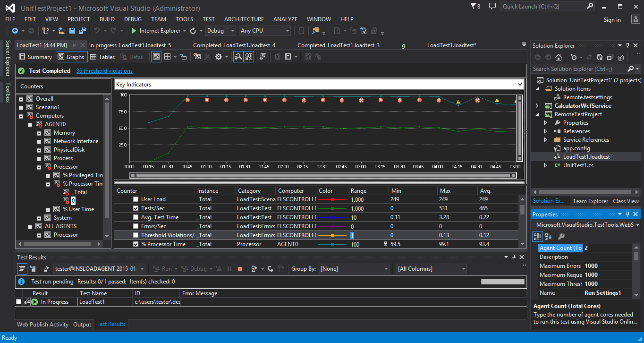Open the Any CPU platform dropdown
Viewport: 644px width, 343px height.
coord(264,31)
